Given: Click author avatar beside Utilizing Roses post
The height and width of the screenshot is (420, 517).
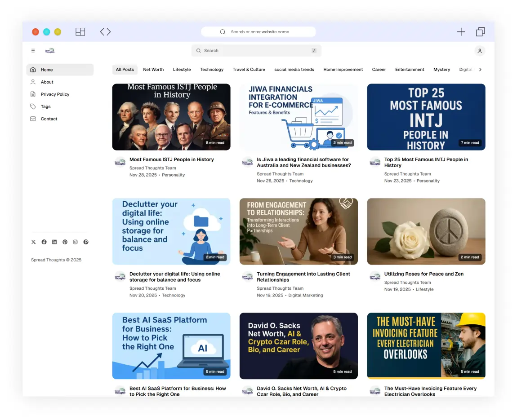Looking at the screenshot, I should tap(375, 277).
